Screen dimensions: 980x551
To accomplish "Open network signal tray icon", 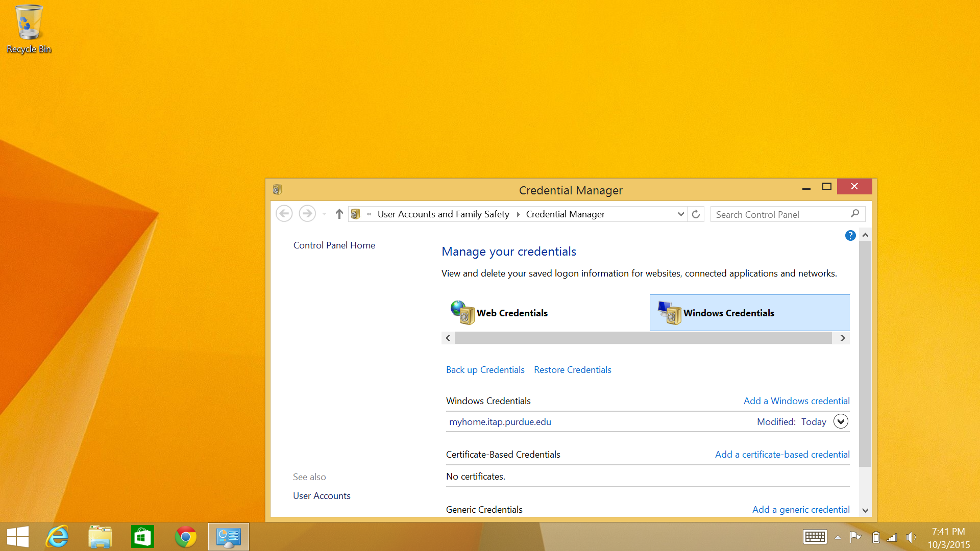I will (x=892, y=537).
